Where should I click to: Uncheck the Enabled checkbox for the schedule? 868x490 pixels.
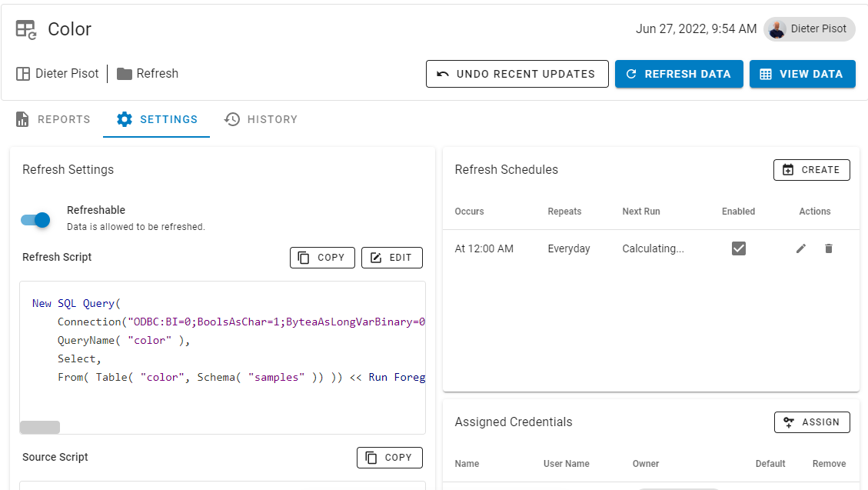[x=738, y=248]
